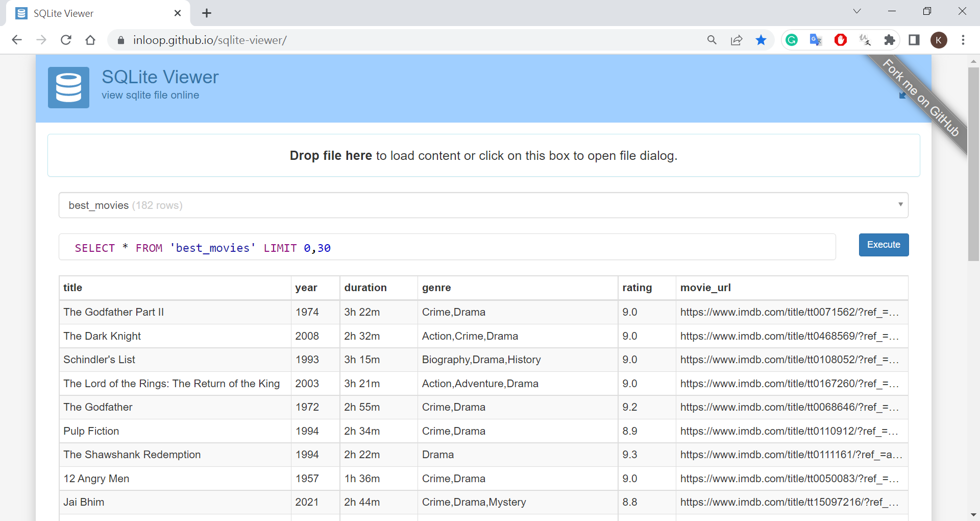980x521 pixels.
Task: Click into the SQL query editor
Action: tap(447, 248)
